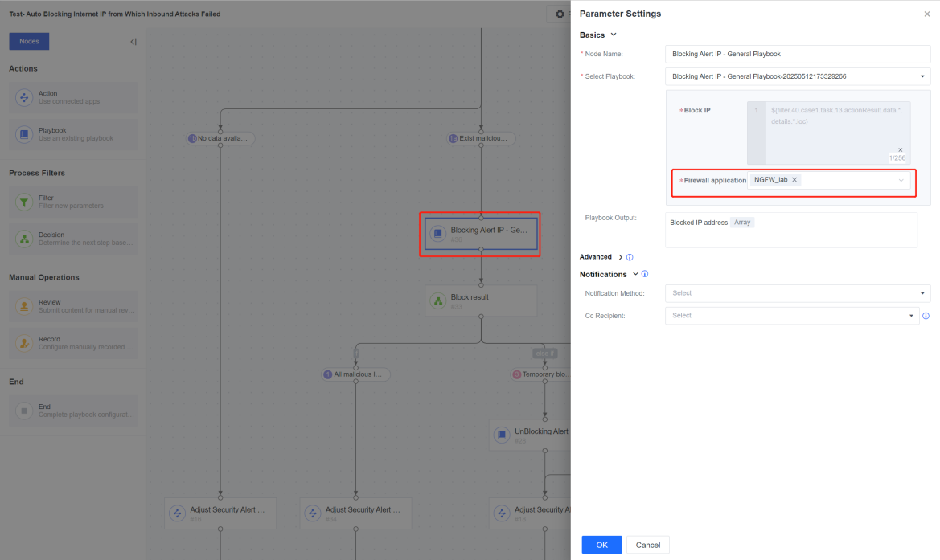
Task: Open the gear settings icon in header
Action: coord(560,14)
